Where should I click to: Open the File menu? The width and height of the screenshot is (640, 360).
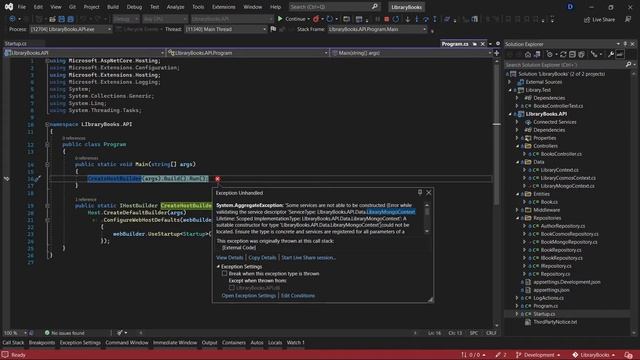pyautogui.click(x=22, y=7)
